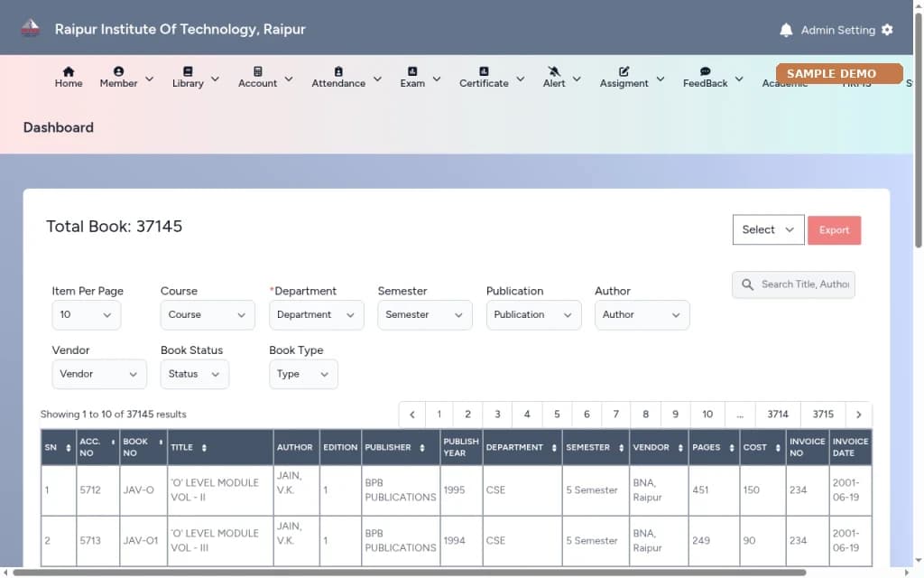Open the Department filter dropdown
924x578 pixels.
317,315
